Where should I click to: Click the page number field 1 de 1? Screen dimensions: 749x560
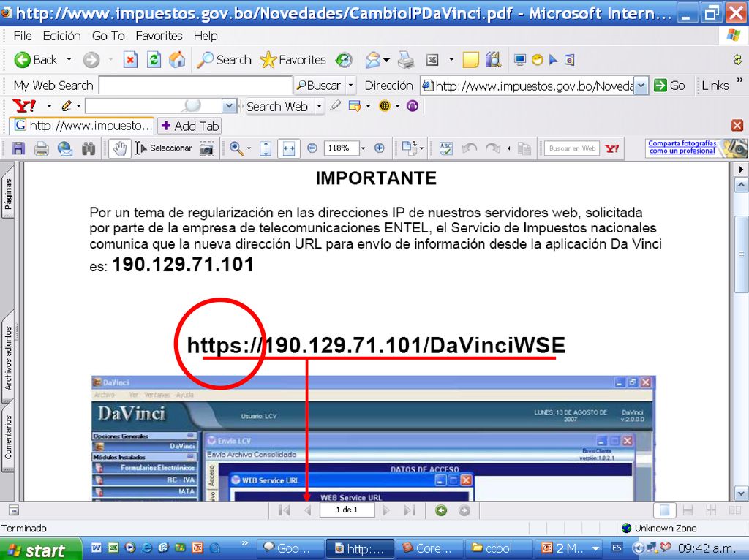[x=347, y=510]
